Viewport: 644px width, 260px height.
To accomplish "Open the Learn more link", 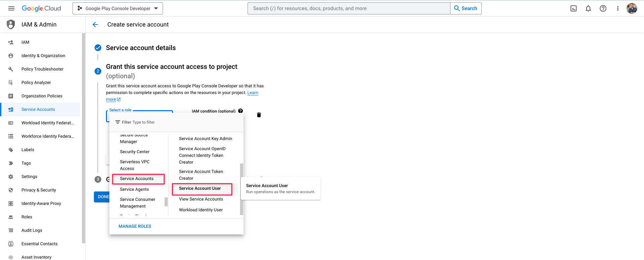I will pyautogui.click(x=253, y=93).
